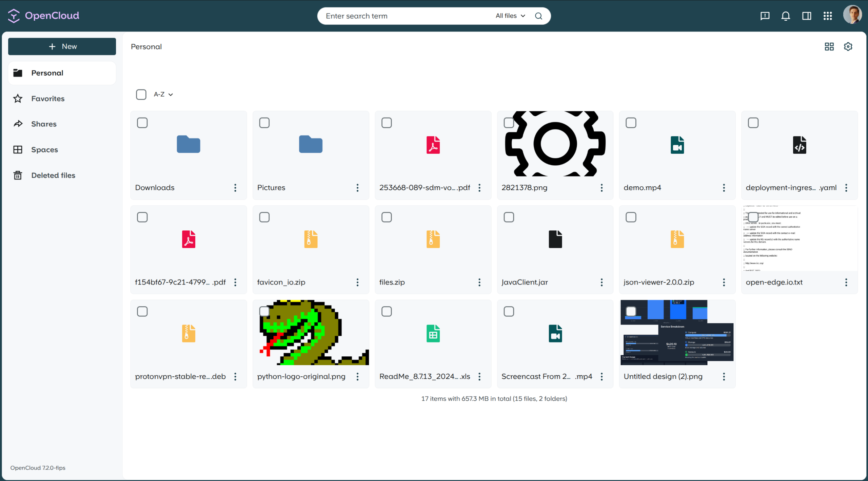This screenshot has height=481, width=868.
Task: Open demo.mp4 three-dot actions menu
Action: 724,188
